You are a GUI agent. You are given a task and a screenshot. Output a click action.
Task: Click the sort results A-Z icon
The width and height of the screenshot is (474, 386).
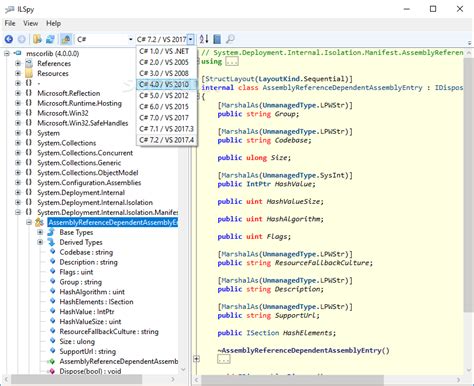tap(204, 39)
